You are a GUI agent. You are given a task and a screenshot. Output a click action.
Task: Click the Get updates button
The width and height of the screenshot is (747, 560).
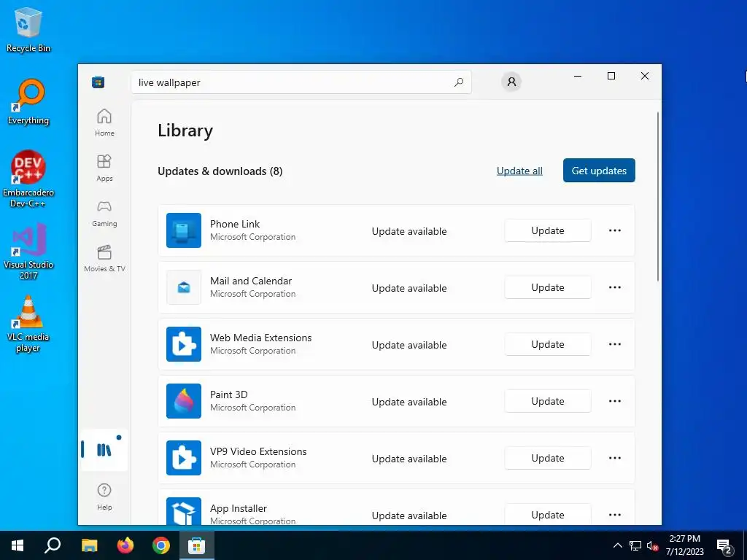tap(599, 171)
